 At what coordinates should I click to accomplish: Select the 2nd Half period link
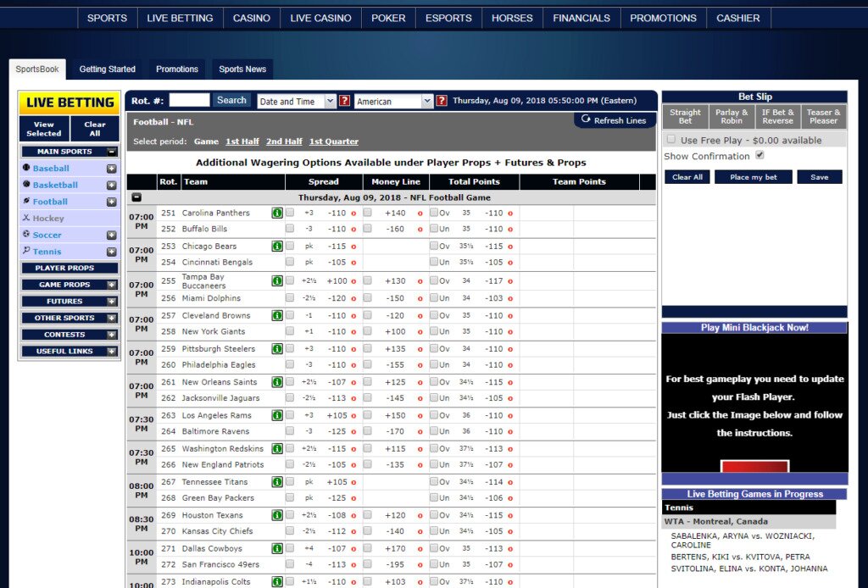285,141
